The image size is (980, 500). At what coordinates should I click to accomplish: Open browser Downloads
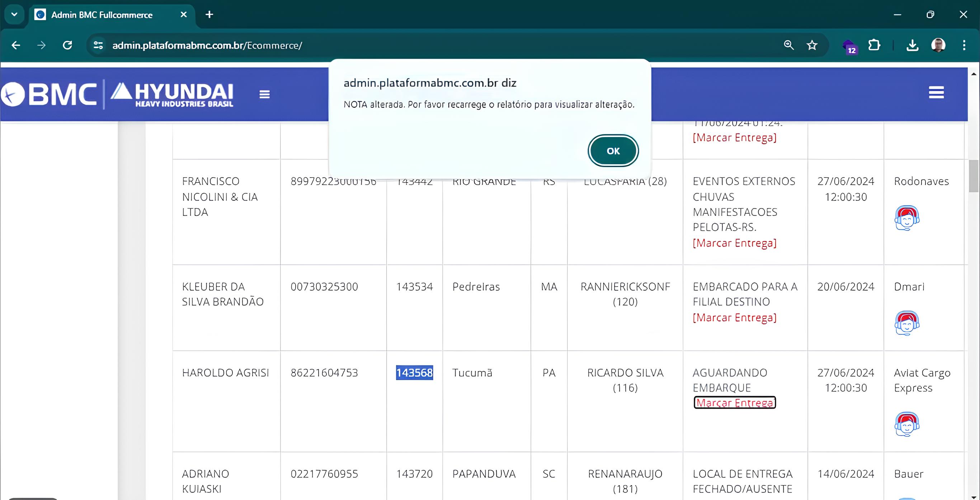point(912,45)
